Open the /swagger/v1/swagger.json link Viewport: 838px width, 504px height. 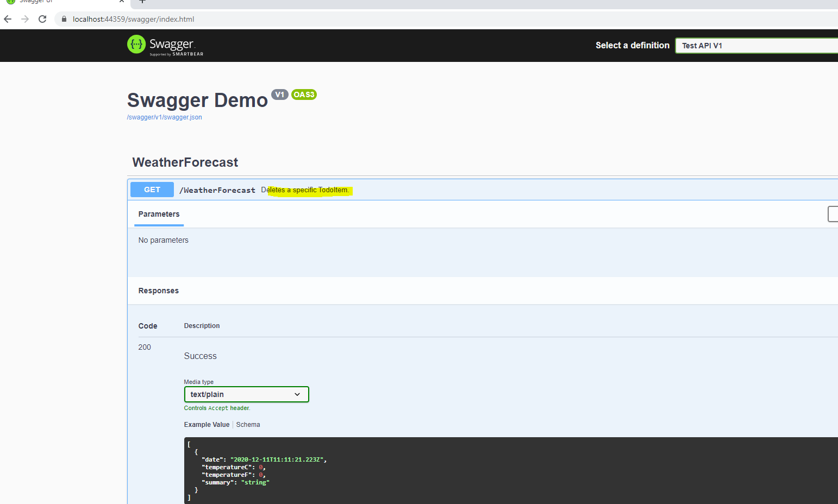164,117
